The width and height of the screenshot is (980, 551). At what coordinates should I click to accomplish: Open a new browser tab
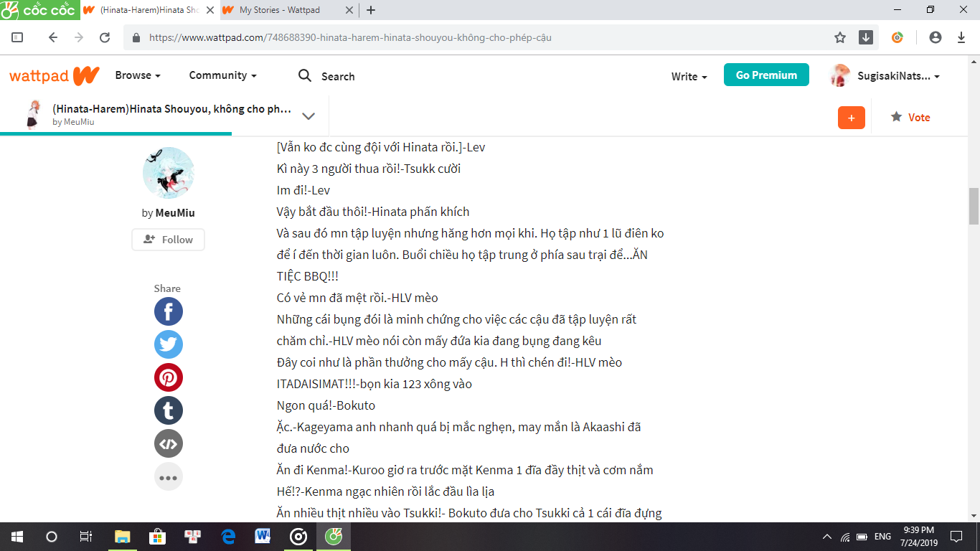coord(371,10)
